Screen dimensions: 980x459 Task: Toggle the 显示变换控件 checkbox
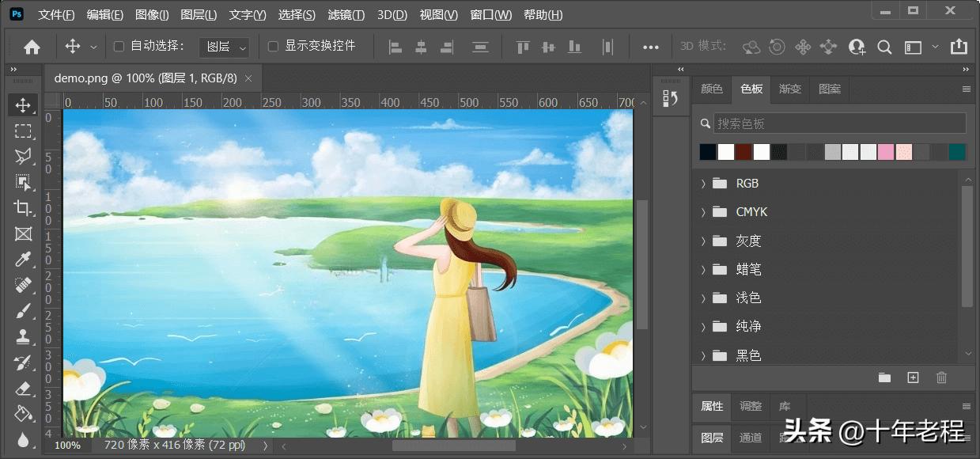click(x=273, y=47)
